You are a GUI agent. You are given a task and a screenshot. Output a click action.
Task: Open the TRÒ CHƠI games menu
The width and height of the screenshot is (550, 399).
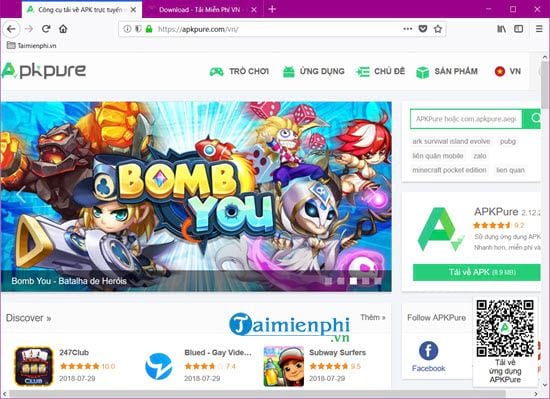pyautogui.click(x=239, y=72)
